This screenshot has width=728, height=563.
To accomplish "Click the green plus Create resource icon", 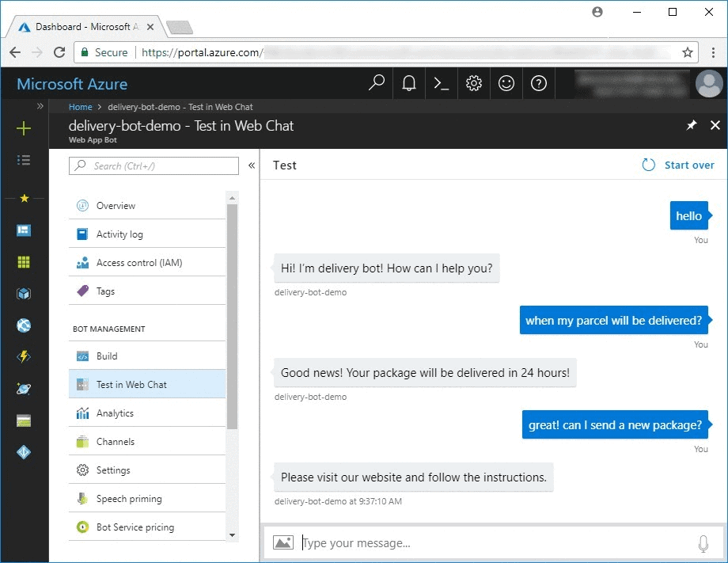I will tap(24, 128).
